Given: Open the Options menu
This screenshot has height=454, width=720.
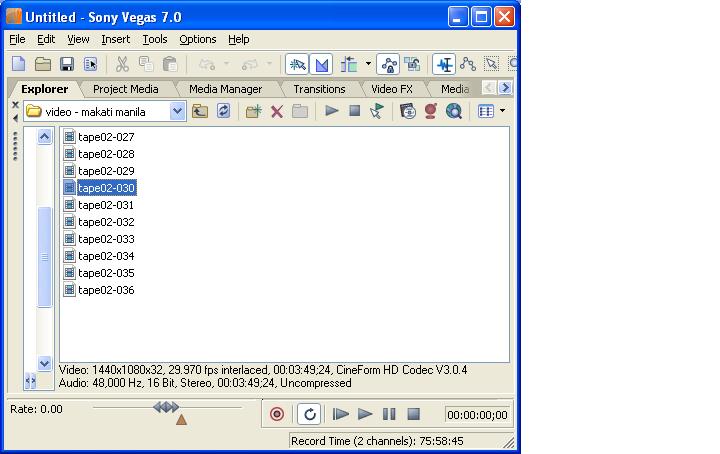Looking at the screenshot, I should (197, 39).
